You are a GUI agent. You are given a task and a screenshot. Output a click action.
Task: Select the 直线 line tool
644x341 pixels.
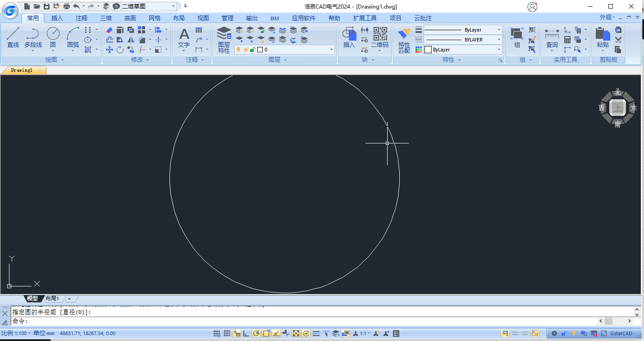pos(13,37)
